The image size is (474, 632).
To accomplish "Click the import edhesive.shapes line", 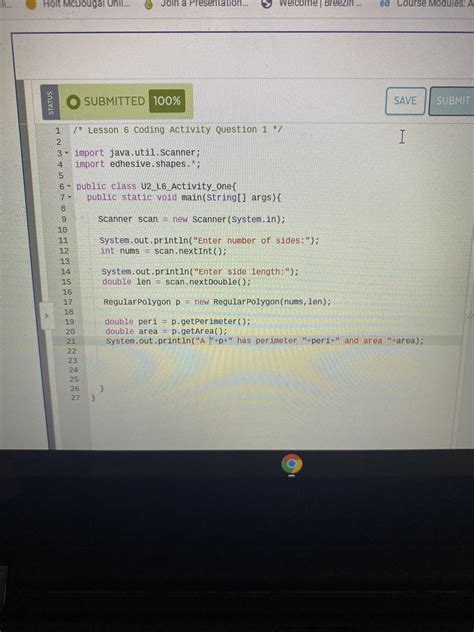I will [x=137, y=164].
